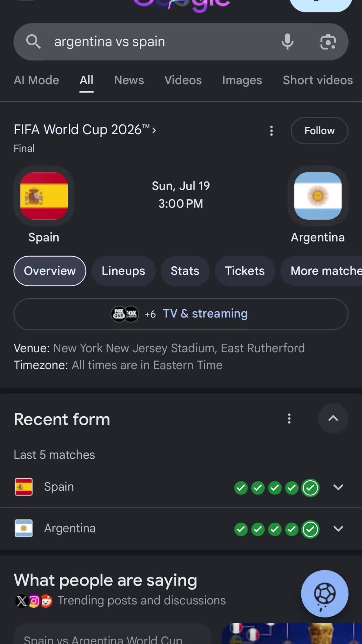Select the Tickets chip

(x=245, y=271)
